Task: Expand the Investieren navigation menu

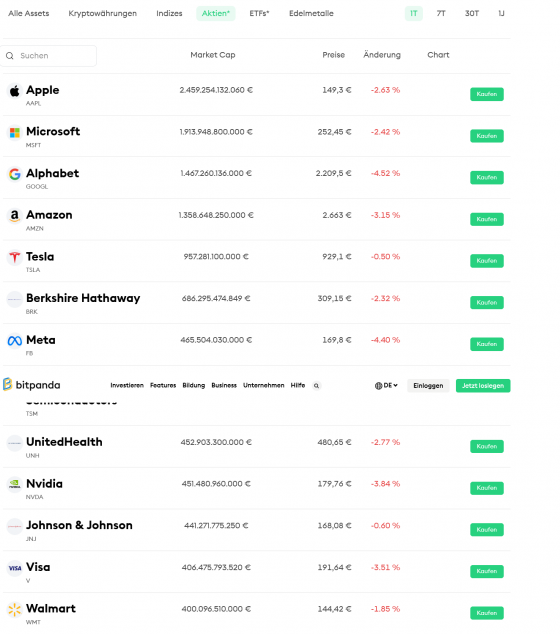Action: point(127,385)
